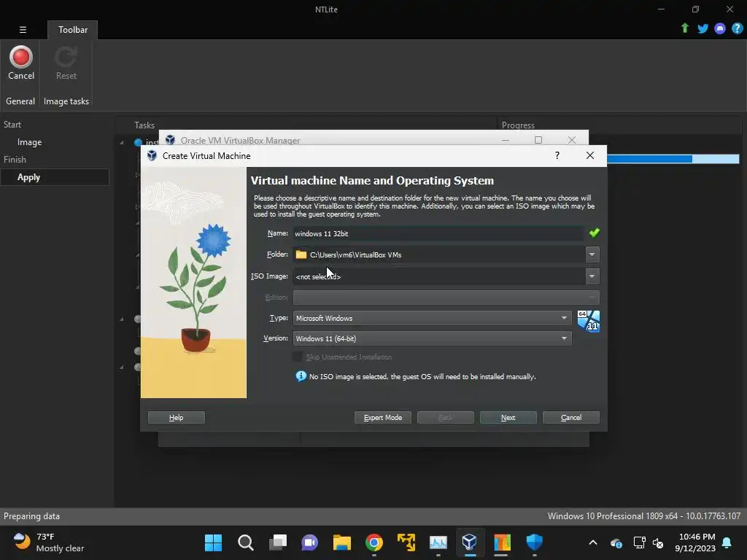The width and height of the screenshot is (747, 560).
Task: Click the 'Windows 10 Professional 1809 x64' status text
Action: tap(643, 516)
